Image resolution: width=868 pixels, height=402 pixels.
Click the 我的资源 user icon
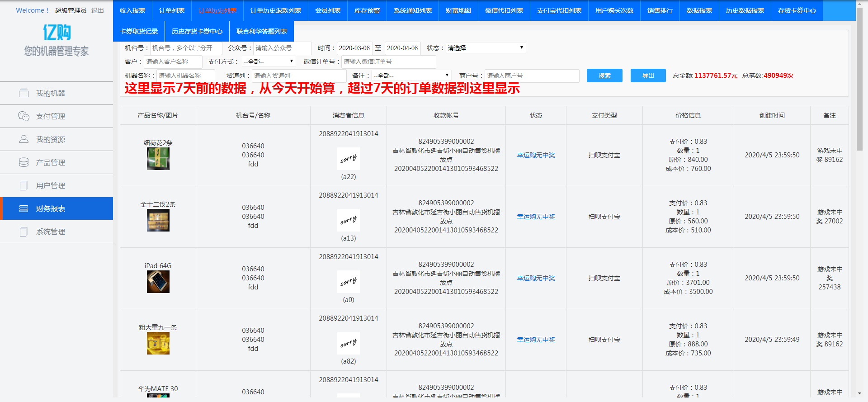24,139
